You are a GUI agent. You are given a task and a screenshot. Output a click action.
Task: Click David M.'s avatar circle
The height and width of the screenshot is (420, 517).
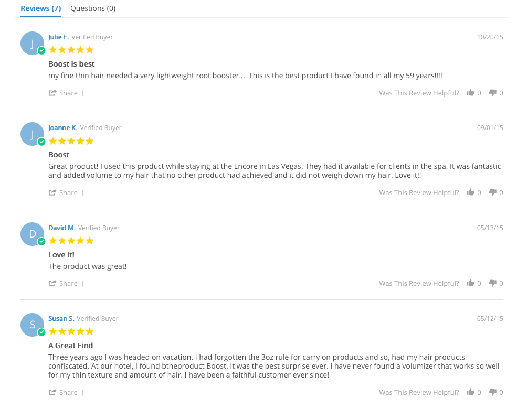(x=32, y=234)
